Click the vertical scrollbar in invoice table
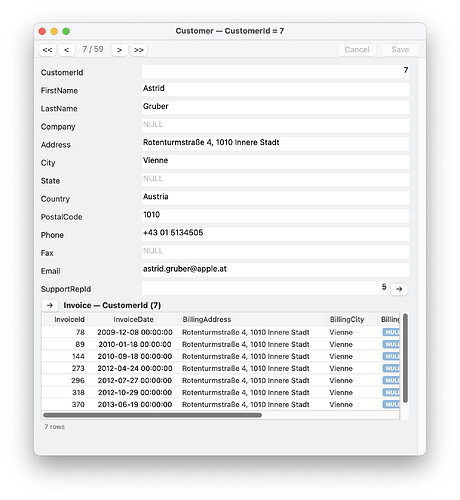Image resolution: width=460 pixels, height=500 pixels. [405, 358]
